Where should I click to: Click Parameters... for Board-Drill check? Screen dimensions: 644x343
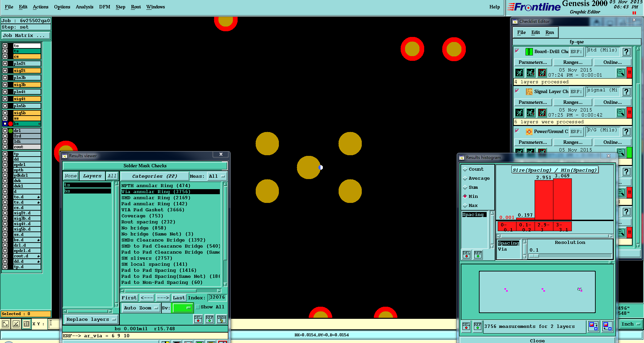coord(533,62)
